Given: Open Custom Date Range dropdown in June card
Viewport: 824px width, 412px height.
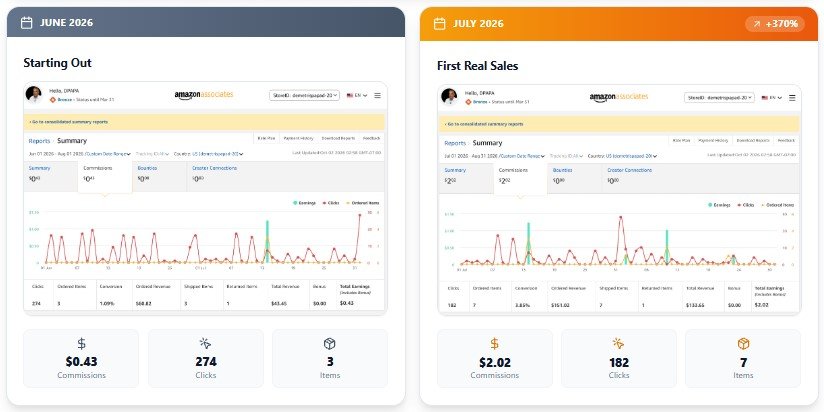Looking at the screenshot, I should [108, 154].
